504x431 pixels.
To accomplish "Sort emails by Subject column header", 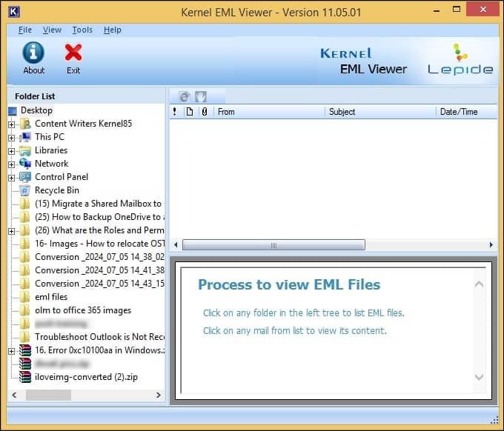I will 380,112.
